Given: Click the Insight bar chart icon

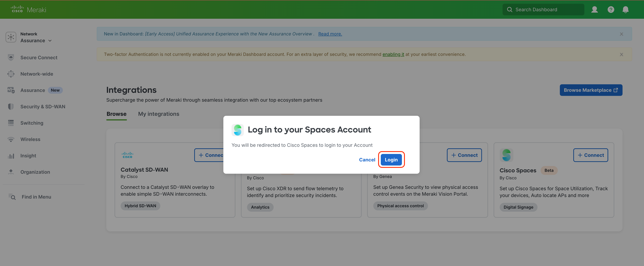Looking at the screenshot, I should tap(11, 156).
